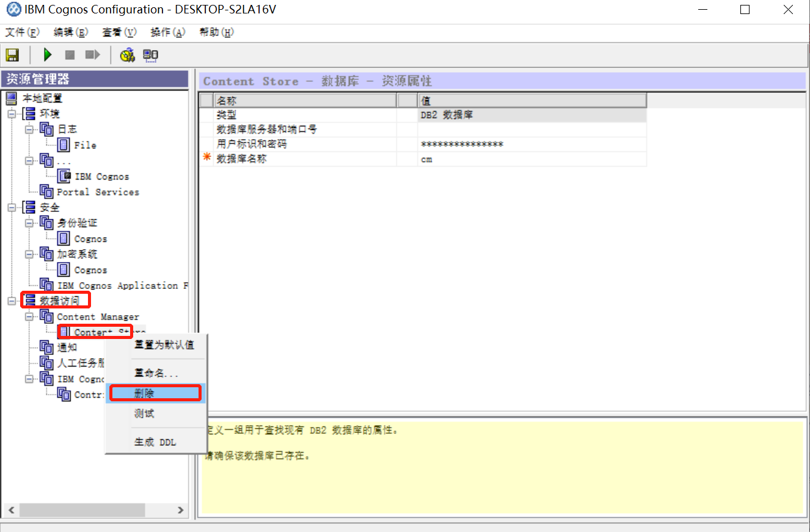Image resolution: width=810 pixels, height=532 pixels.
Task: Open the 帮助(H) menu
Action: pos(216,32)
